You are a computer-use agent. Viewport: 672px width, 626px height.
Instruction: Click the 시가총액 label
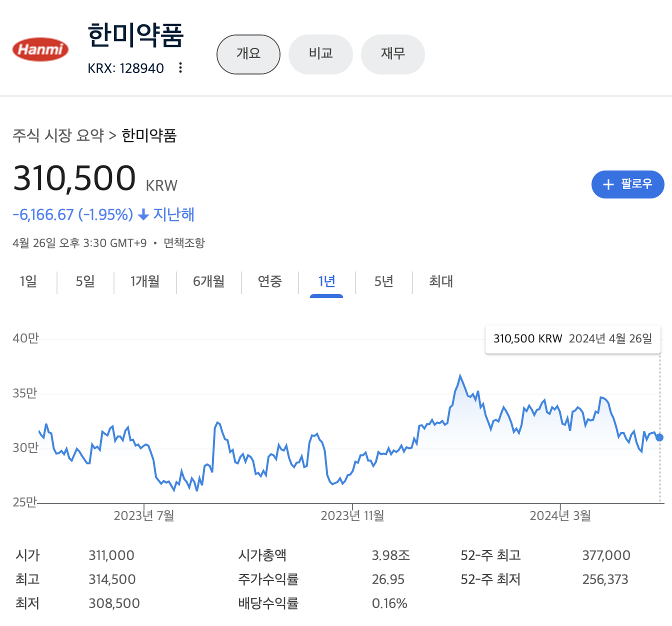(262, 555)
